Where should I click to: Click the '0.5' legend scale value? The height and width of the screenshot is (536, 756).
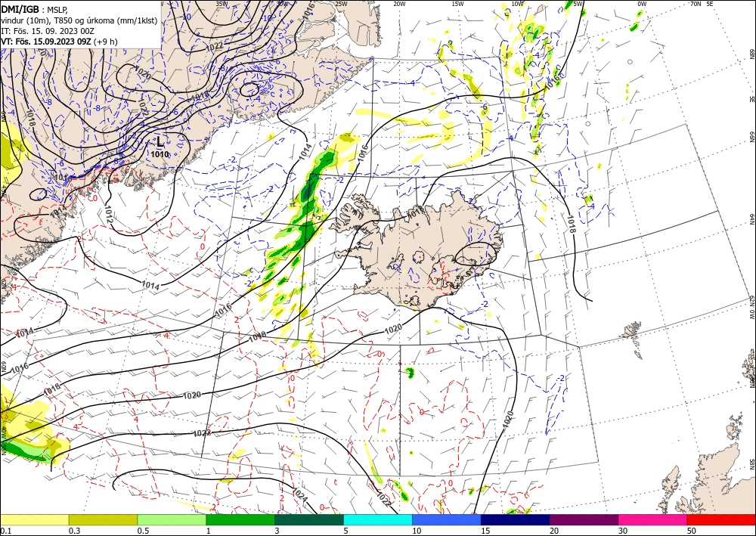pos(143,531)
